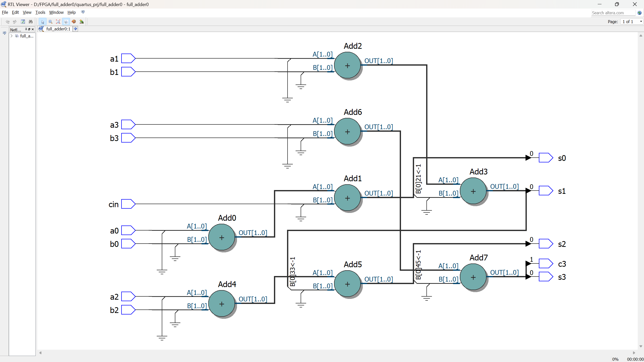Click the 00:00:00 elapsed time status

pyautogui.click(x=635, y=359)
